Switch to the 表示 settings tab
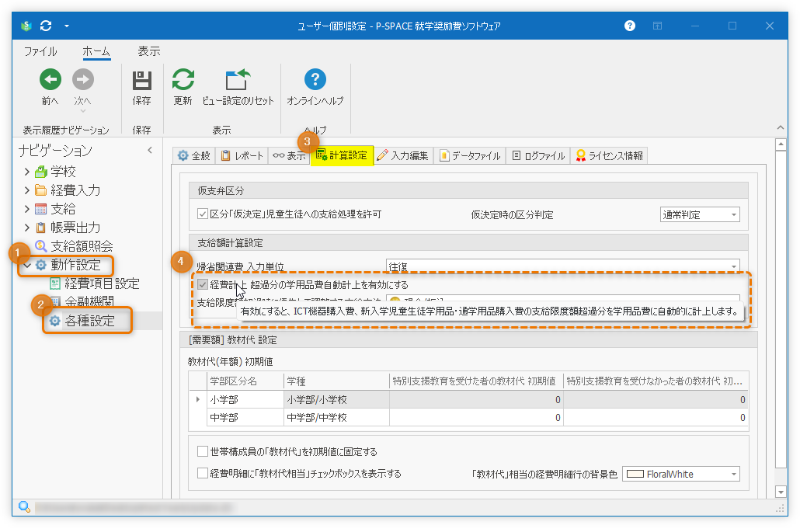 [289, 156]
